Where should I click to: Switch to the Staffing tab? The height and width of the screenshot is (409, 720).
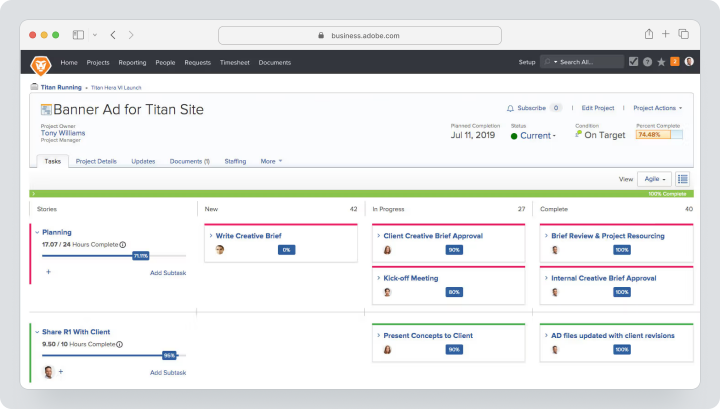pyautogui.click(x=235, y=162)
